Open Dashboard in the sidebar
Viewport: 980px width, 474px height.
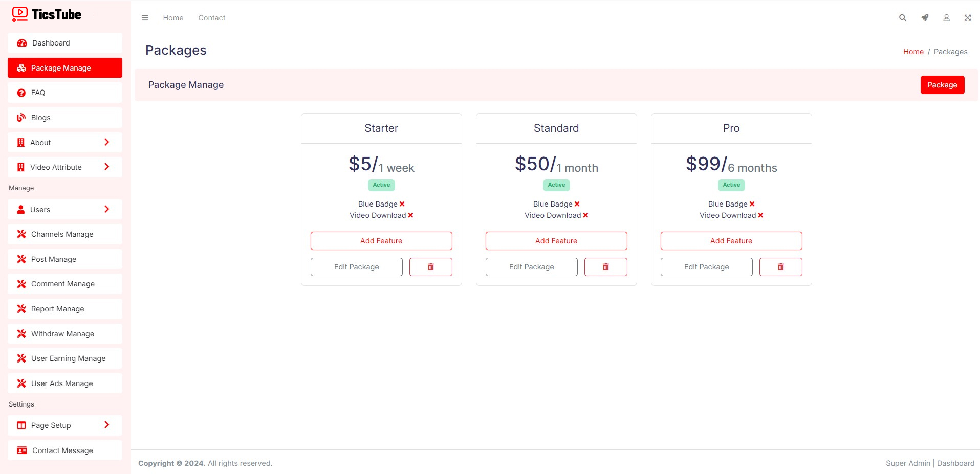click(51, 43)
